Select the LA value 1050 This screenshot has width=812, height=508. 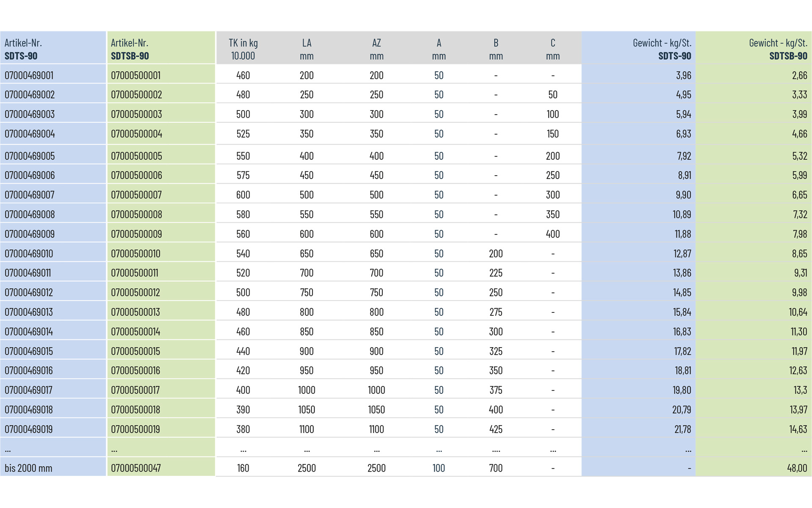click(307, 410)
